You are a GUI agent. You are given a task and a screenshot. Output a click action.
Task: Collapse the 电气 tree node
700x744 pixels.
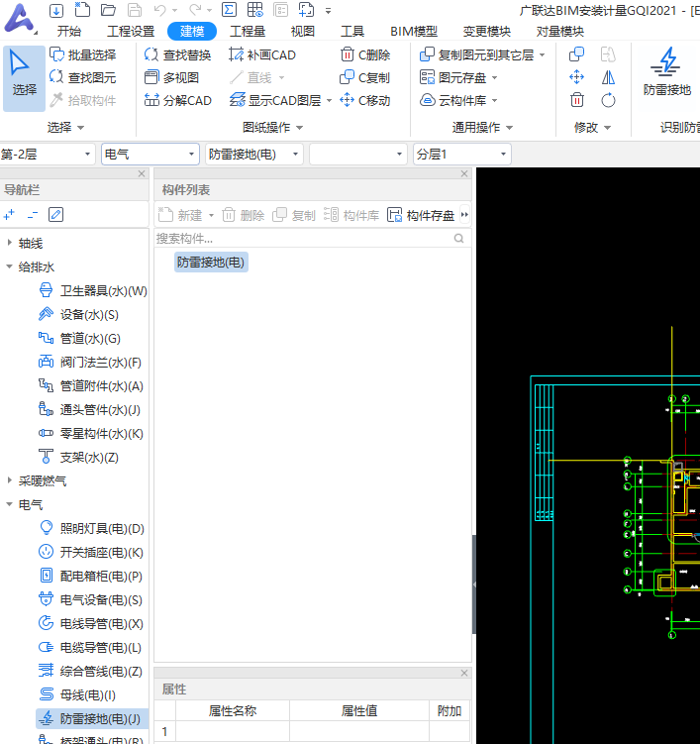click(10, 504)
